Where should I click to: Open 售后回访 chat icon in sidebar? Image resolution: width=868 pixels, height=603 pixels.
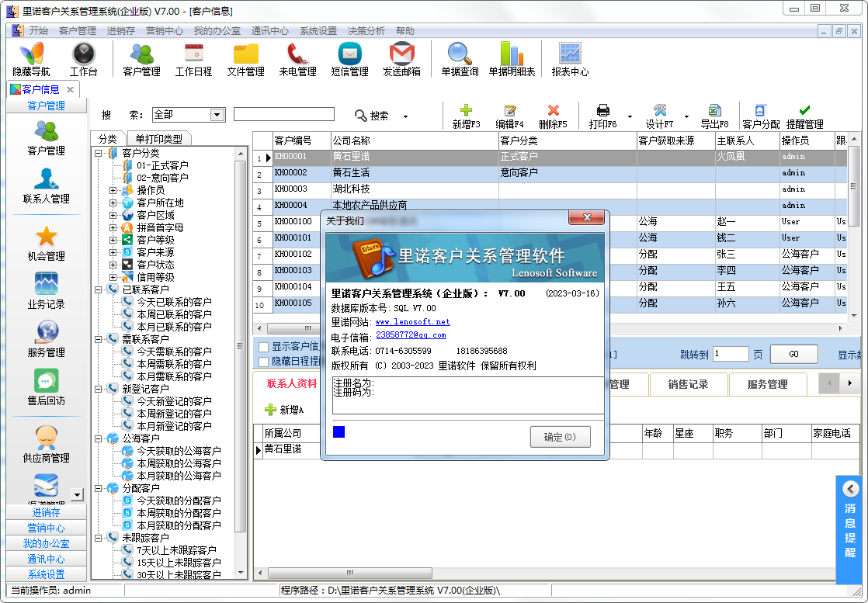tap(47, 386)
